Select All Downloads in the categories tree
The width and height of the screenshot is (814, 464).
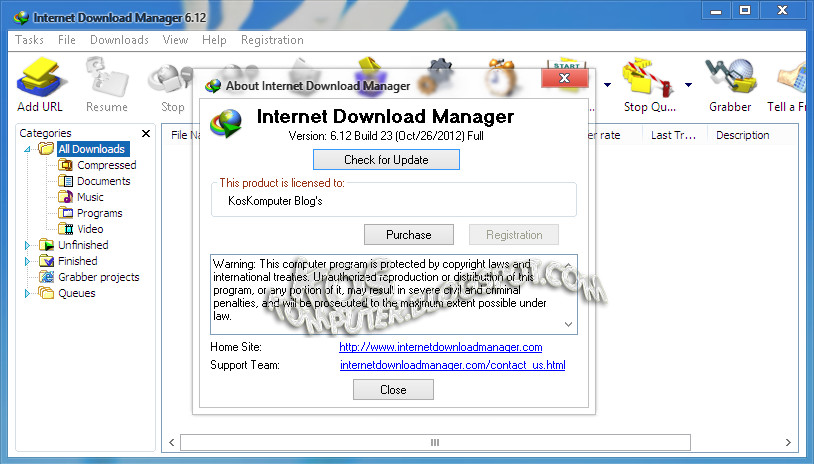tap(92, 149)
